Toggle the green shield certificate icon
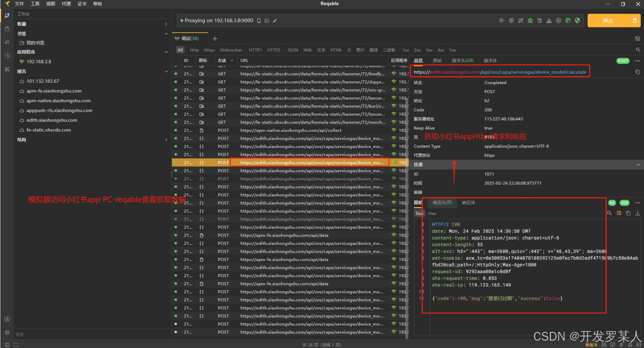This screenshot has height=348, width=644. 577,21
